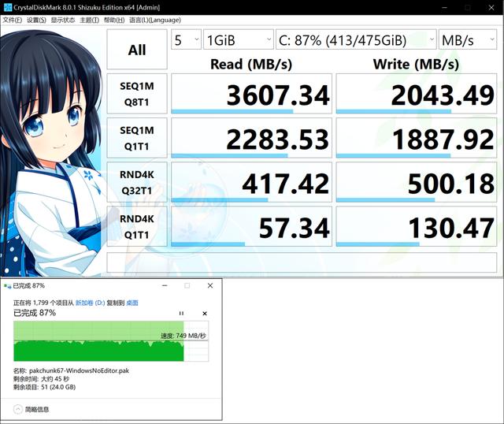Run all benchmarks with the All button

(137, 49)
